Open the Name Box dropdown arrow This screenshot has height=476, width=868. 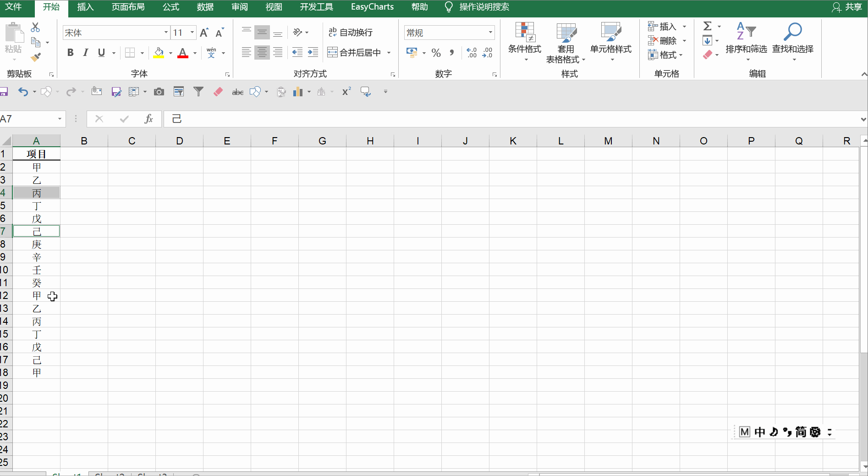(60, 119)
